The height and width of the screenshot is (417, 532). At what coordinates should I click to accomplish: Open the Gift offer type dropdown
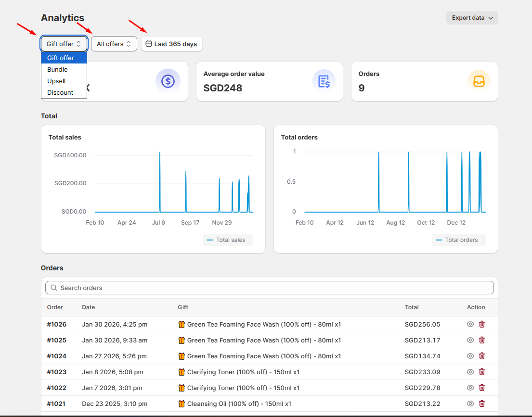[64, 44]
